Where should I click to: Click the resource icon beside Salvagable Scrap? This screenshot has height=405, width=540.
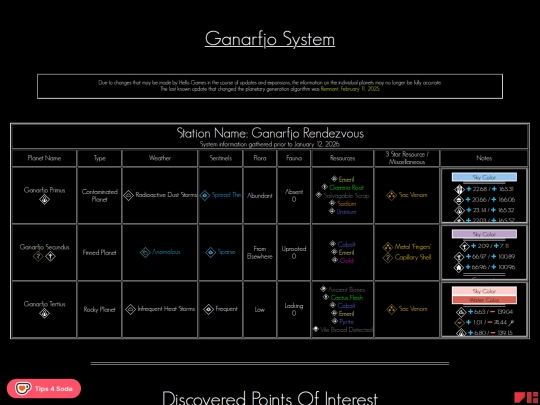[319, 195]
